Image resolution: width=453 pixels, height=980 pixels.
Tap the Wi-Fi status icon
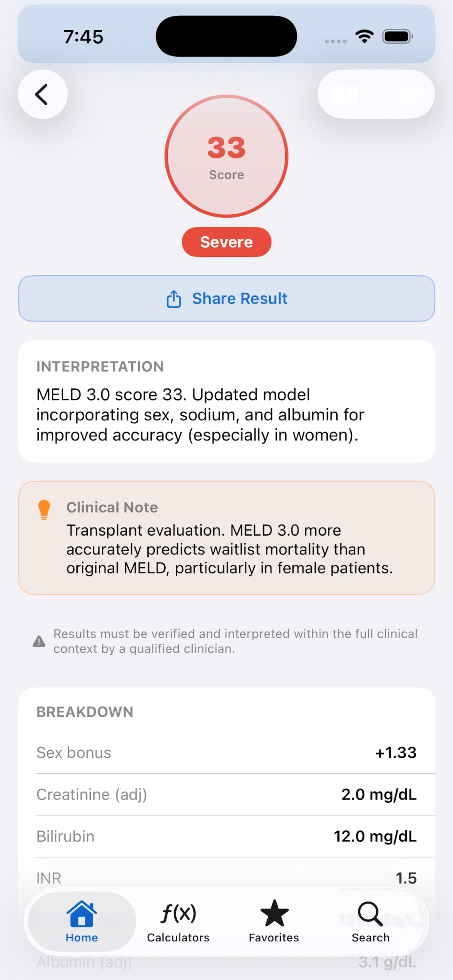click(364, 36)
